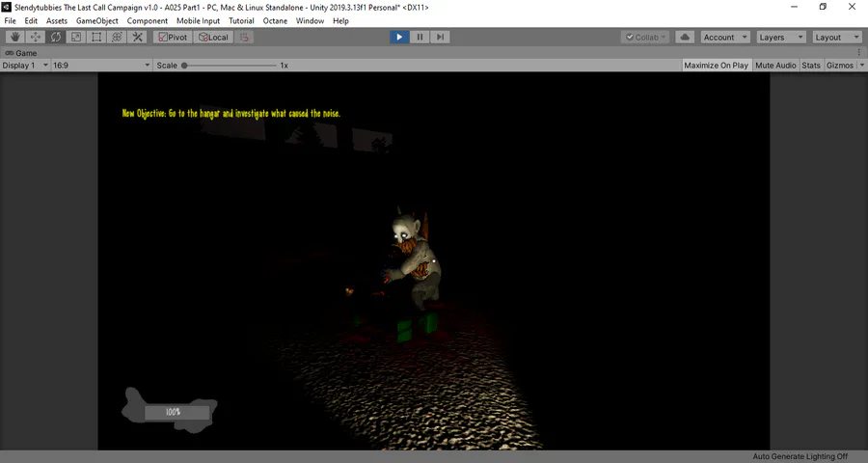Open the Help menu
Viewport: 868px width, 463px height.
tap(341, 20)
